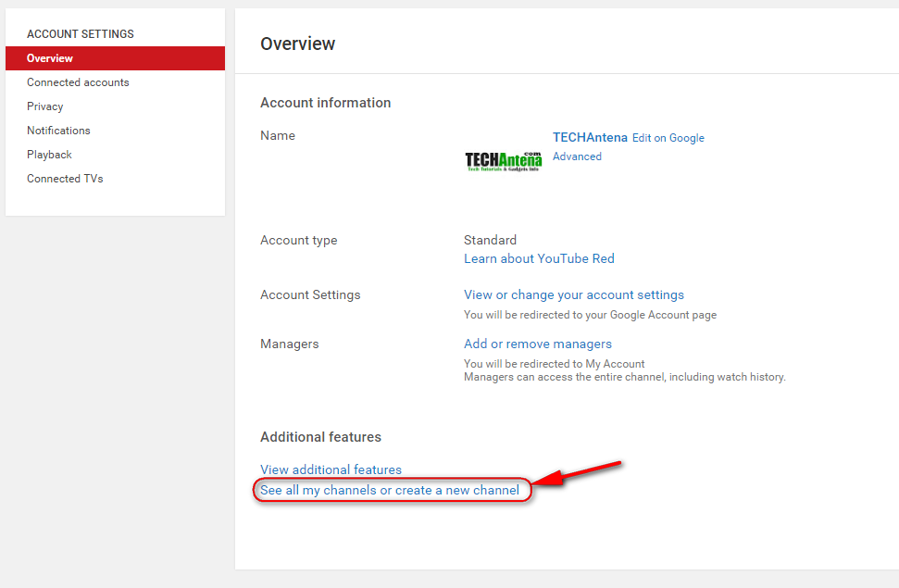Open View or change your account settings
Viewport: 899px width, 588px height.
(x=574, y=294)
